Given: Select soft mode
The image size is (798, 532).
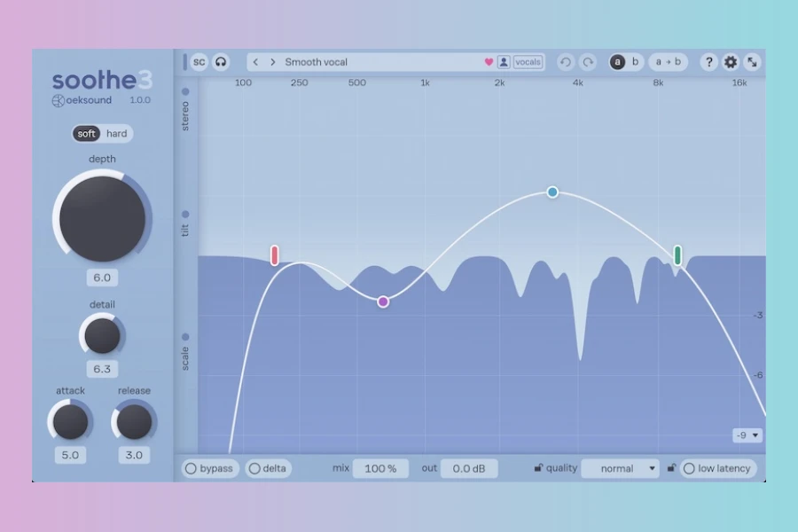Looking at the screenshot, I should (x=87, y=133).
